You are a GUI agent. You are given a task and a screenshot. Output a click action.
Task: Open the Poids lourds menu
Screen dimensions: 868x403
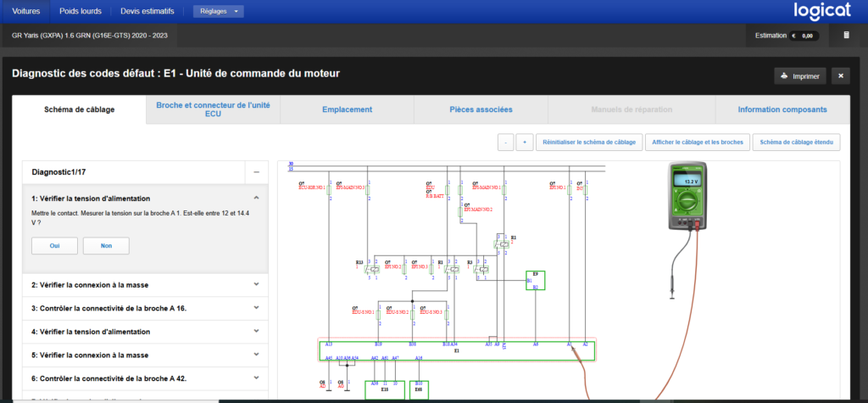[80, 11]
